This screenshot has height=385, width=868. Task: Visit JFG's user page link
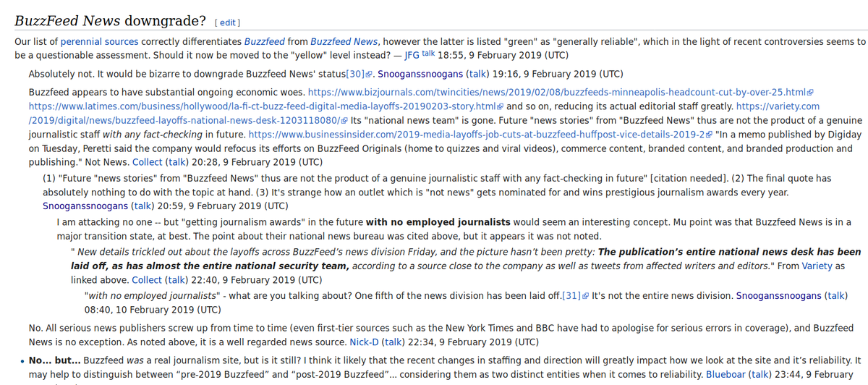pos(411,55)
